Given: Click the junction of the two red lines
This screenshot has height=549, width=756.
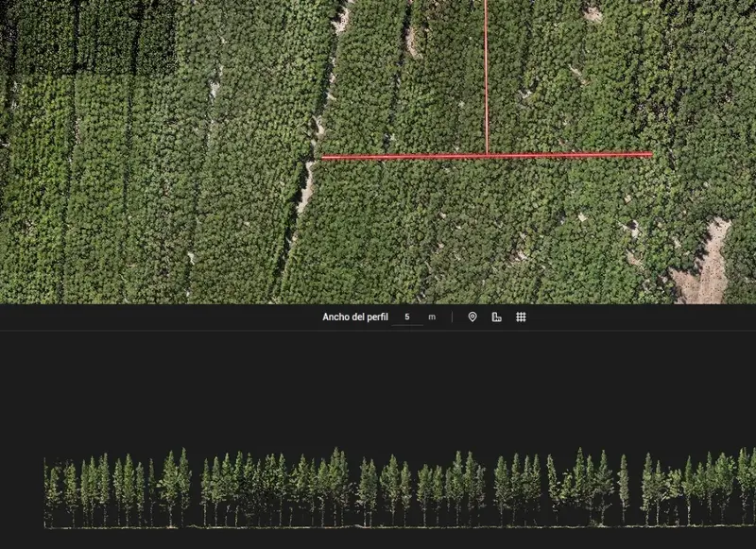Looking at the screenshot, I should coord(487,155).
